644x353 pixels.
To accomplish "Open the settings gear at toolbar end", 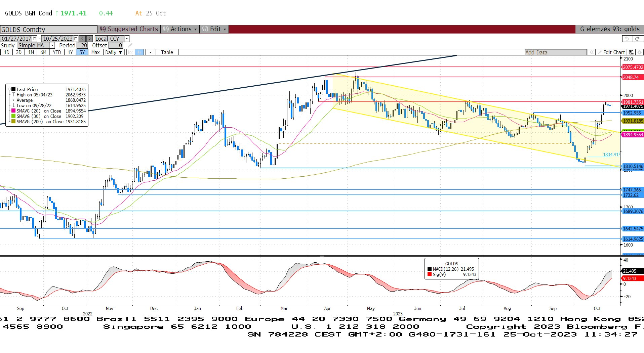I will pyautogui.click(x=639, y=52).
